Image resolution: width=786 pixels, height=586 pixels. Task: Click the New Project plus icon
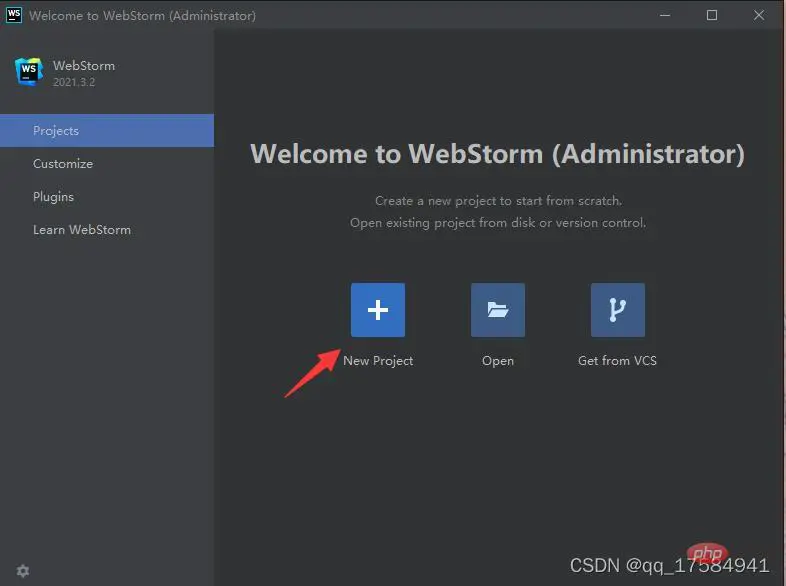377,310
